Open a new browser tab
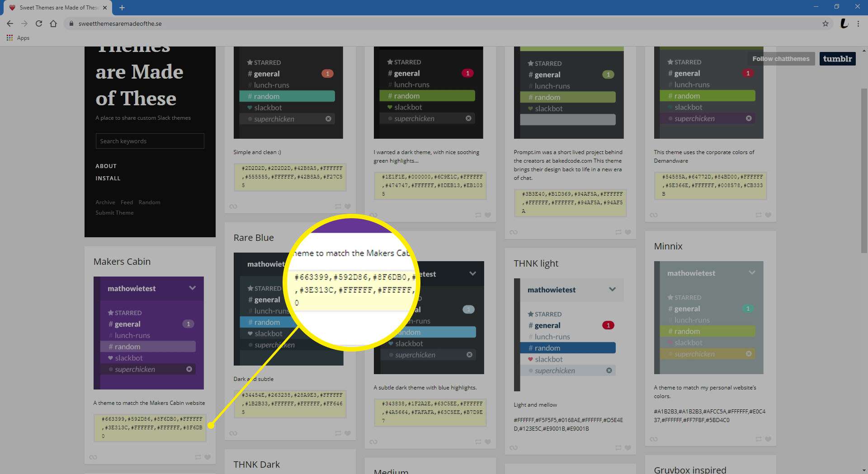868x474 pixels. click(x=122, y=8)
